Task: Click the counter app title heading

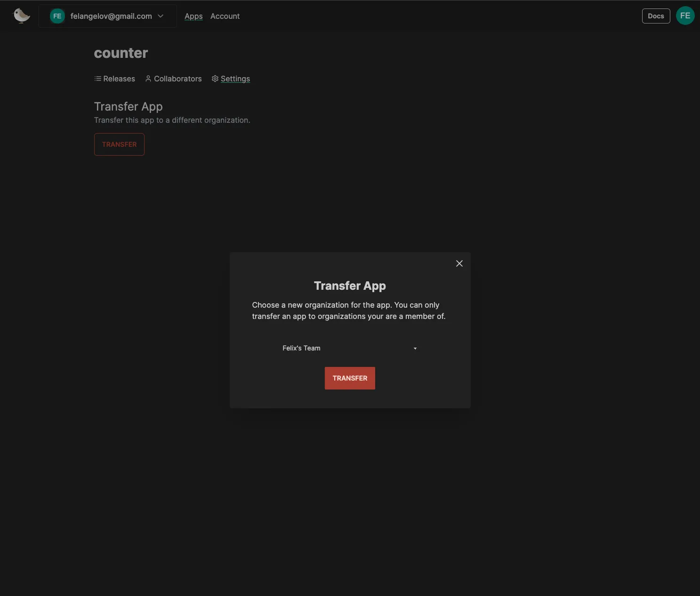Action: click(x=121, y=53)
